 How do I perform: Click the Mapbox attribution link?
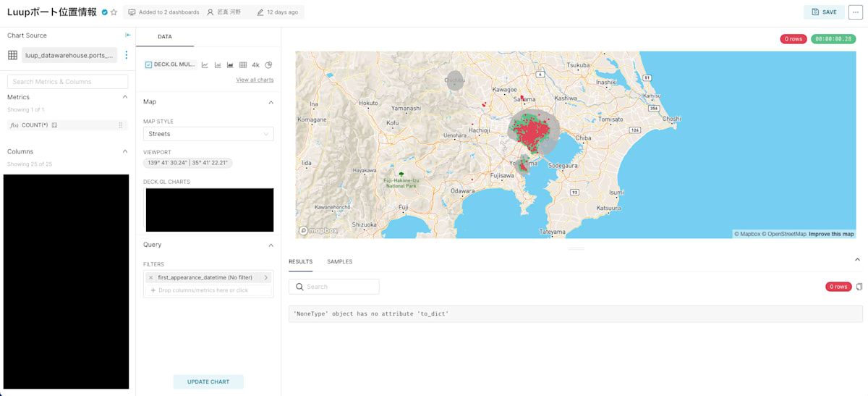point(747,234)
